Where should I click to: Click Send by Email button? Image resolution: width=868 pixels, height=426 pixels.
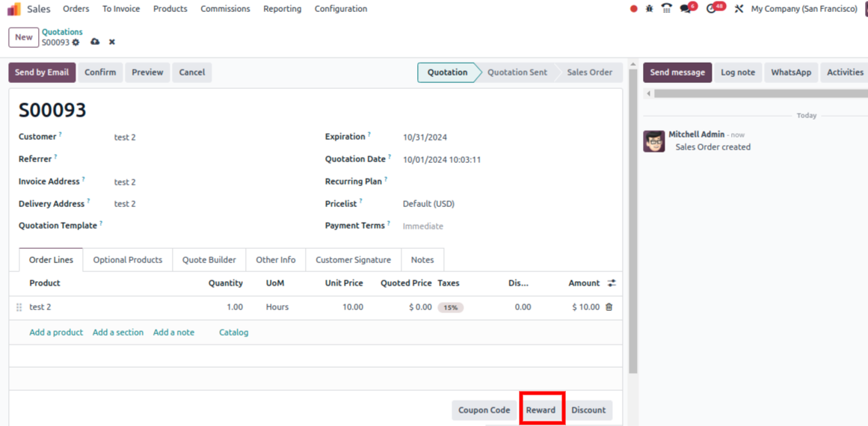(42, 72)
